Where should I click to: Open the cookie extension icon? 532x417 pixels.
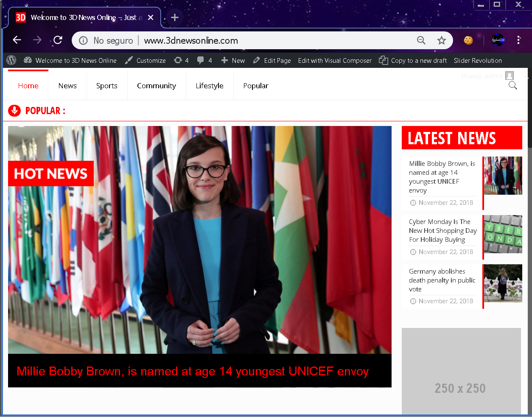pos(468,40)
